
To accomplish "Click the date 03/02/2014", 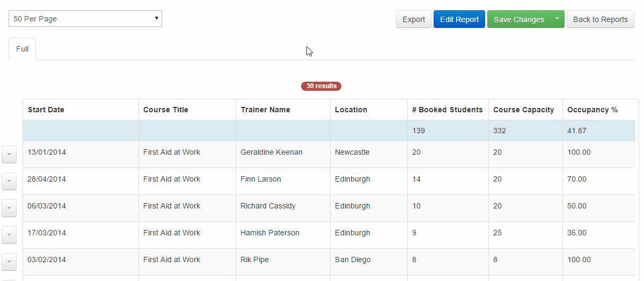I will pos(47,260).
